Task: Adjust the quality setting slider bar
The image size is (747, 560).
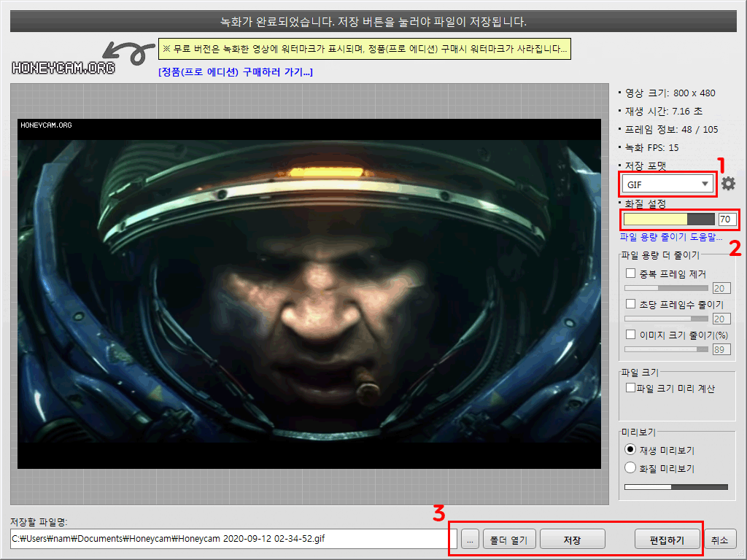Action: click(670, 219)
